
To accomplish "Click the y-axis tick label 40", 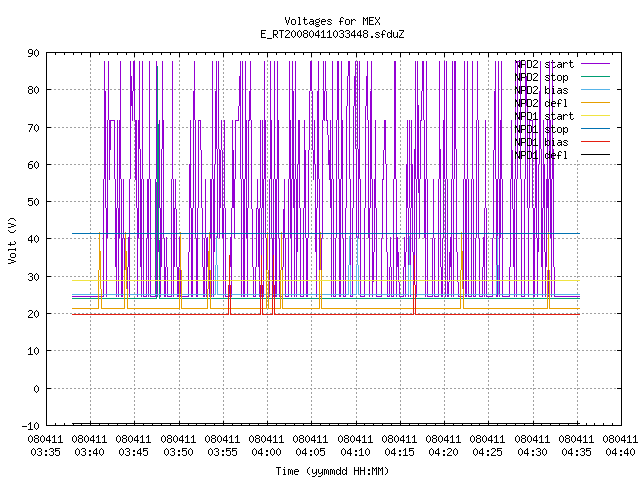I will (x=33, y=239).
